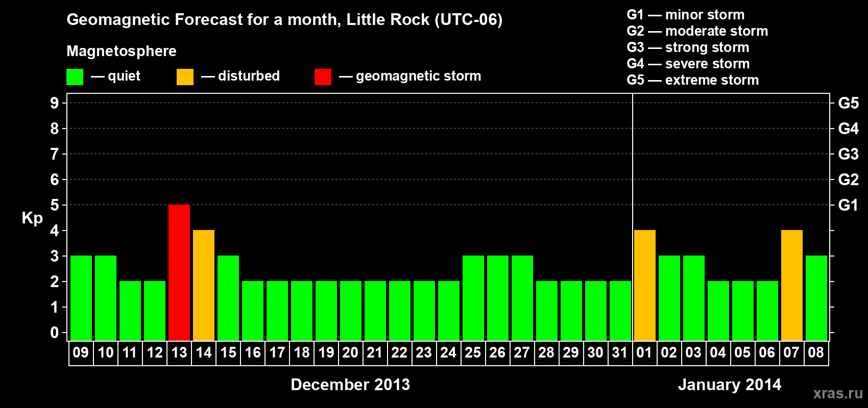Click the green quiet legend swatch

tap(75, 77)
